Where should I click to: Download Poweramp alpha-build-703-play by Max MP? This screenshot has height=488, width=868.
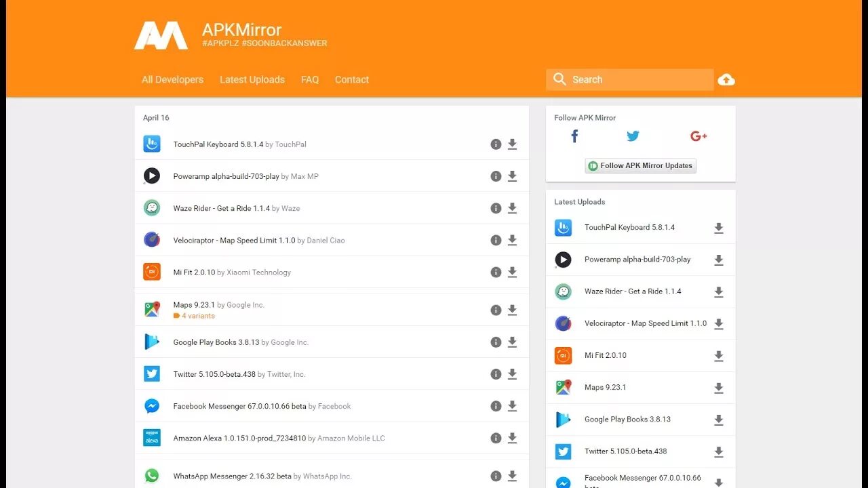[x=513, y=176]
